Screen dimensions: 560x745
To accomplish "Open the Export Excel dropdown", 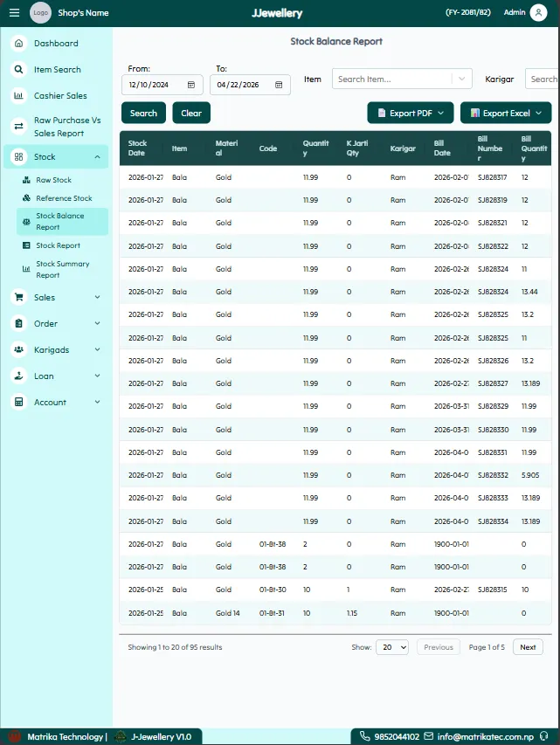I will pos(506,113).
